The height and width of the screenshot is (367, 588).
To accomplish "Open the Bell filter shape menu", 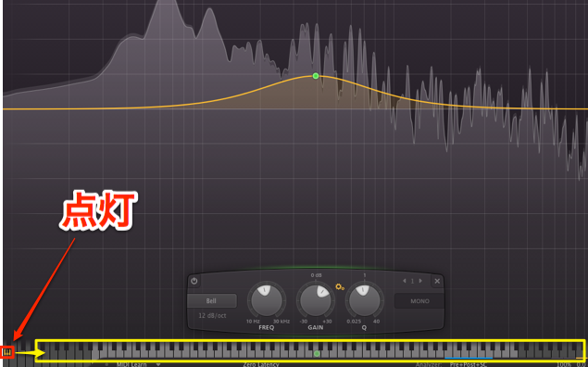I will coord(211,301).
